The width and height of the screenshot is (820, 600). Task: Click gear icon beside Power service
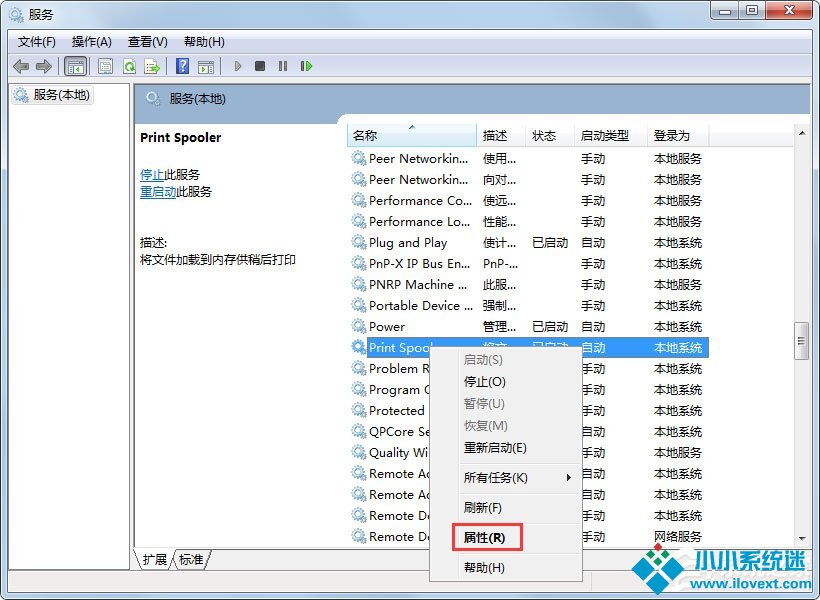tap(358, 326)
